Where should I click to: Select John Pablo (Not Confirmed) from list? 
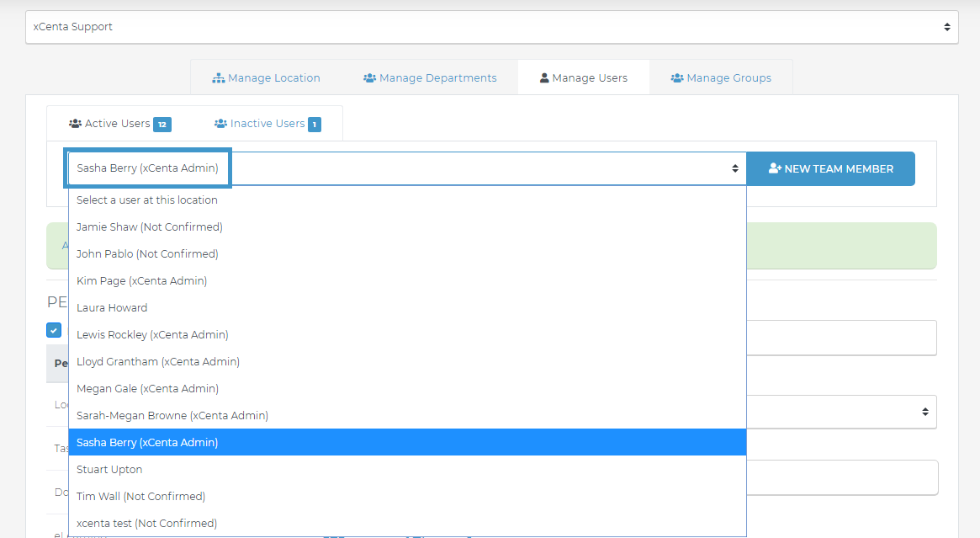[407, 254]
